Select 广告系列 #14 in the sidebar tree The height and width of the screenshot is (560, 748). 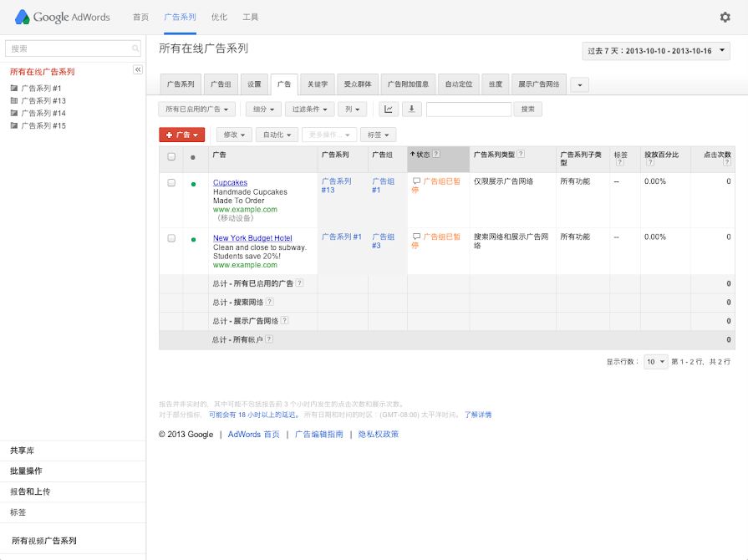pyautogui.click(x=43, y=113)
